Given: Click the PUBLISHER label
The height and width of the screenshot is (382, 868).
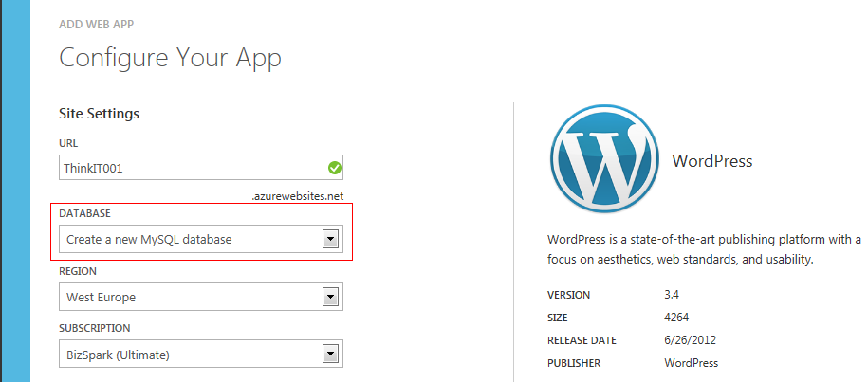Looking at the screenshot, I should pyautogui.click(x=574, y=364).
